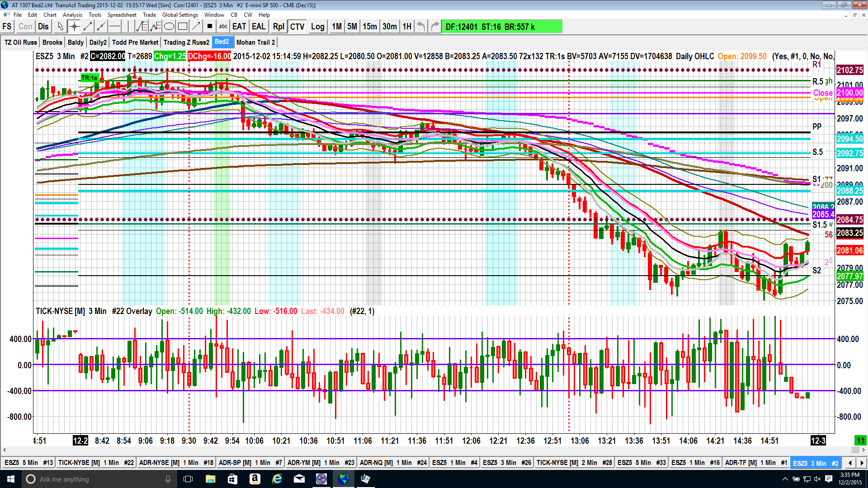Open the Global Settings menu
The width and height of the screenshot is (868, 488).
click(180, 15)
